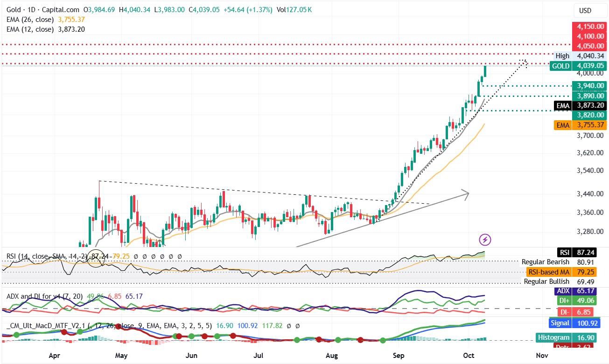Open the USD currency selector
The image size is (609, 364).
585,11
